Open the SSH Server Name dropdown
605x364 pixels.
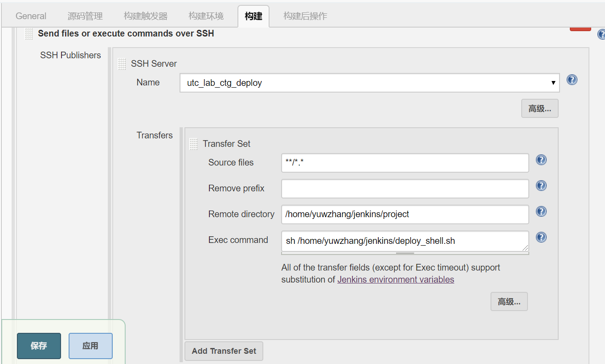[x=369, y=83]
